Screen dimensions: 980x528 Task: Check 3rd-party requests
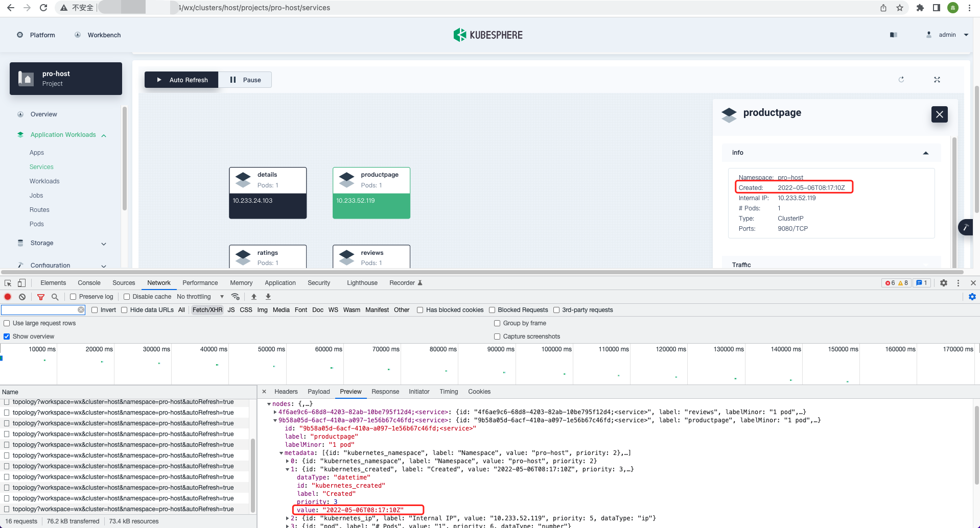click(556, 310)
